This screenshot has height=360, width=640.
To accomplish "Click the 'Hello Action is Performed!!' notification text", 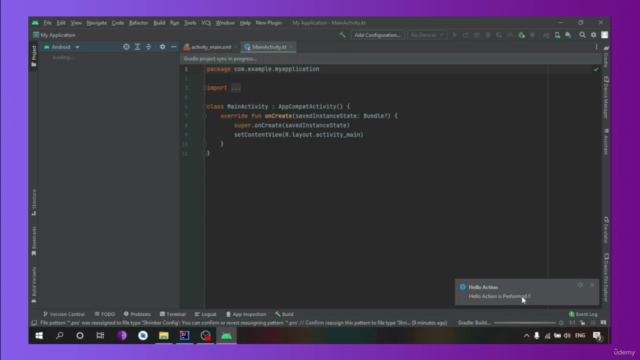I will pyautogui.click(x=500, y=296).
